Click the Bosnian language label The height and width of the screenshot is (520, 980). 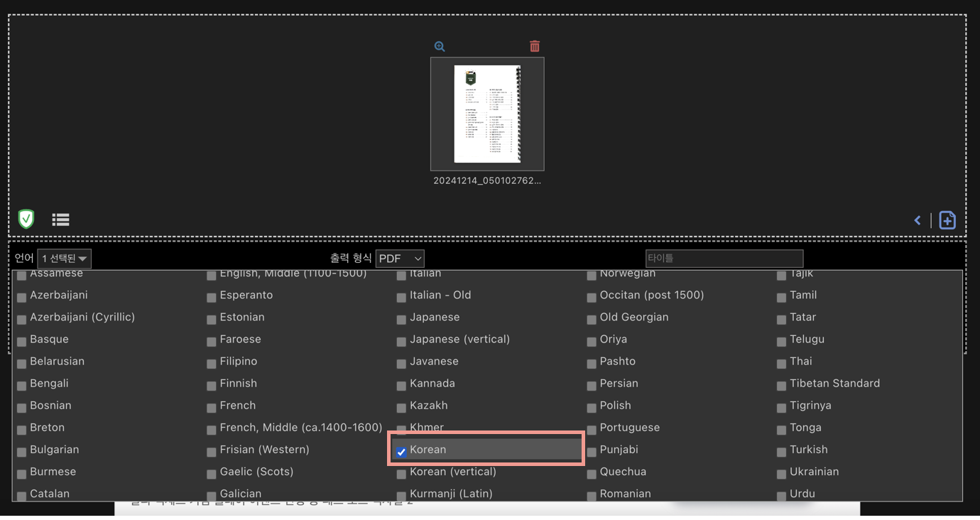(50, 405)
